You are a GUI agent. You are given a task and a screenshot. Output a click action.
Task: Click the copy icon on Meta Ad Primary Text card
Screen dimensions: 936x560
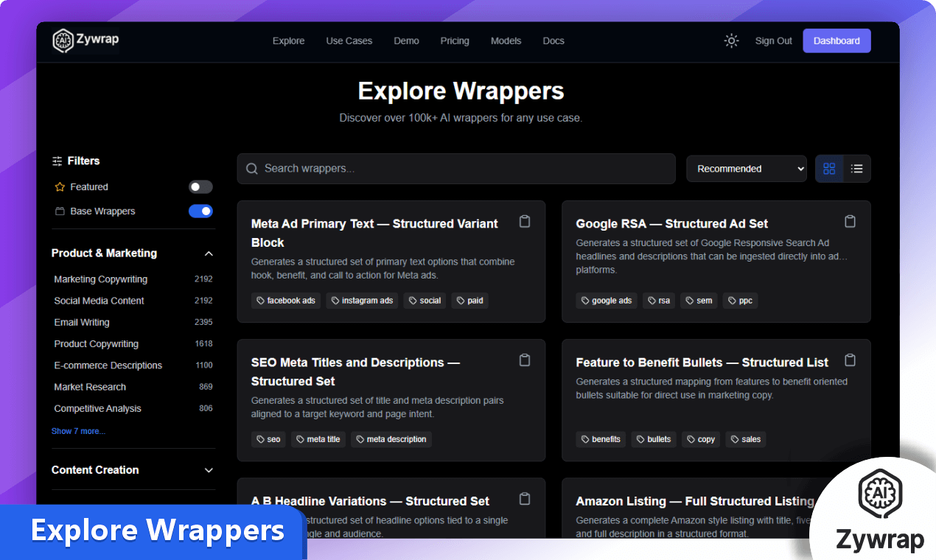[x=525, y=221]
